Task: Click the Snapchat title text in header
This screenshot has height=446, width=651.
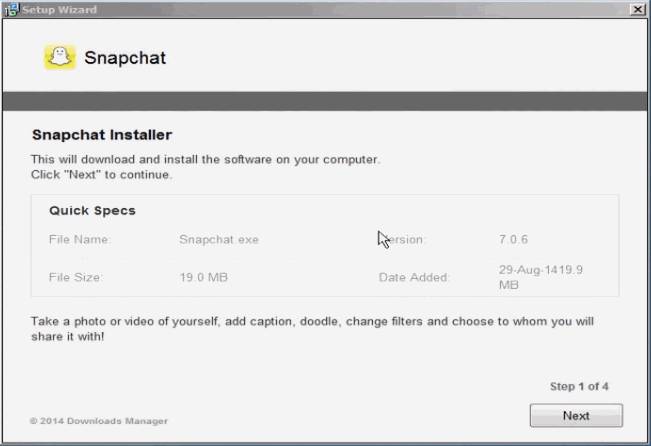Action: click(125, 58)
